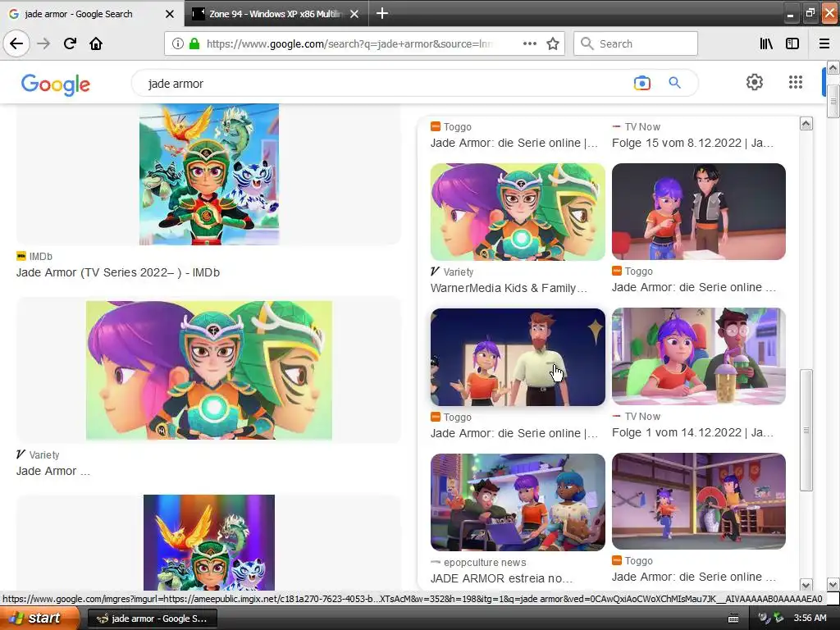
Task: Close the Zone 94 Windows XP tab
Action: click(x=354, y=14)
